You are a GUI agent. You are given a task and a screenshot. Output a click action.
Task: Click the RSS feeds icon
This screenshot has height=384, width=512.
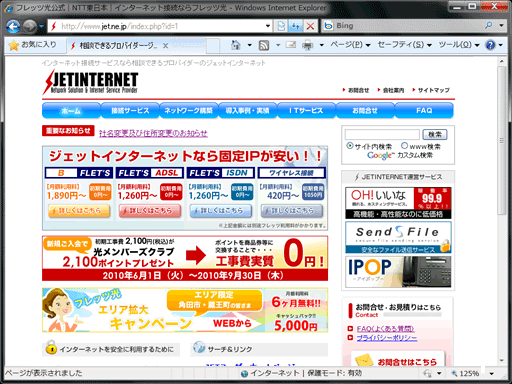(264, 45)
